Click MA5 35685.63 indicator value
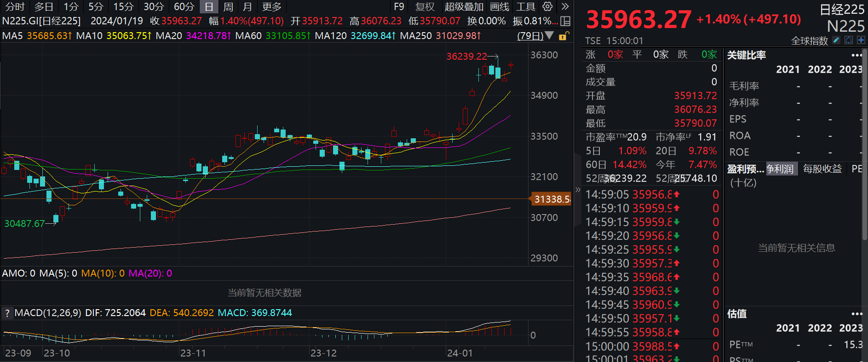 click(x=37, y=35)
